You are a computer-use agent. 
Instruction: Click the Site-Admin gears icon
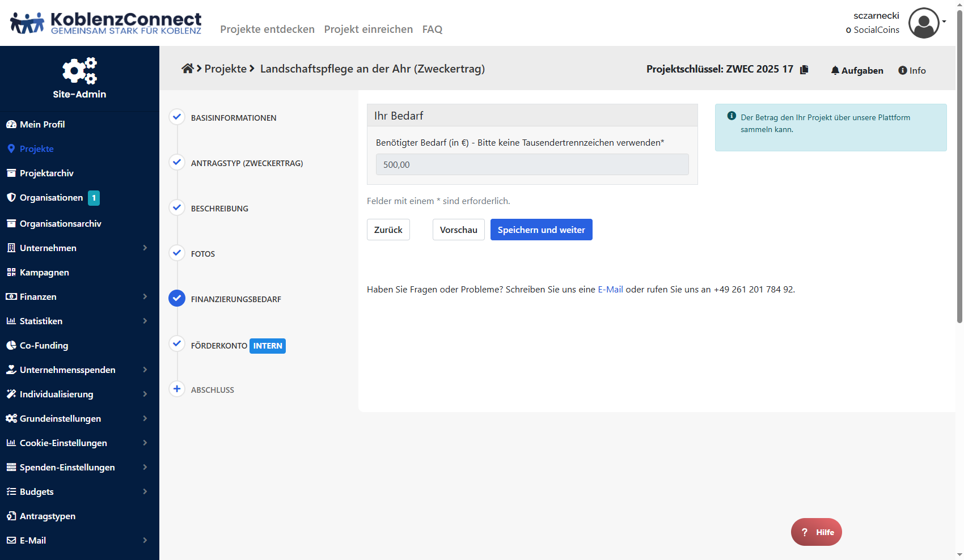click(x=79, y=71)
